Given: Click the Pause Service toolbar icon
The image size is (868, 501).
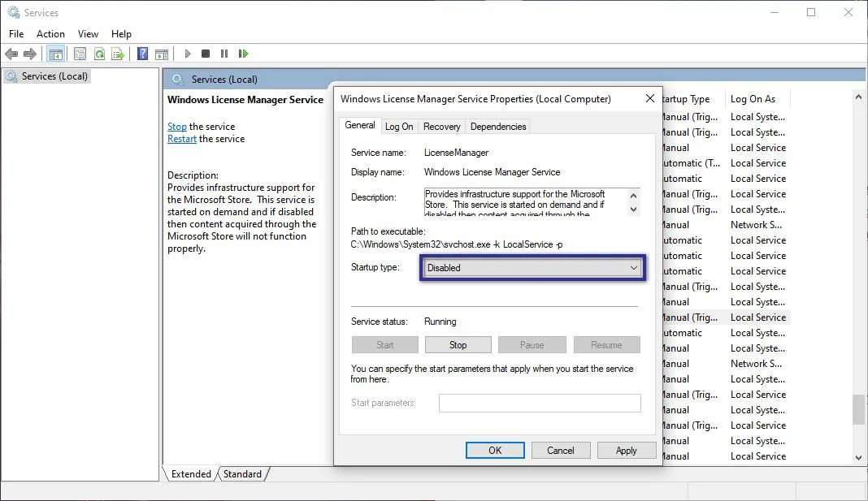Looking at the screenshot, I should click(224, 54).
